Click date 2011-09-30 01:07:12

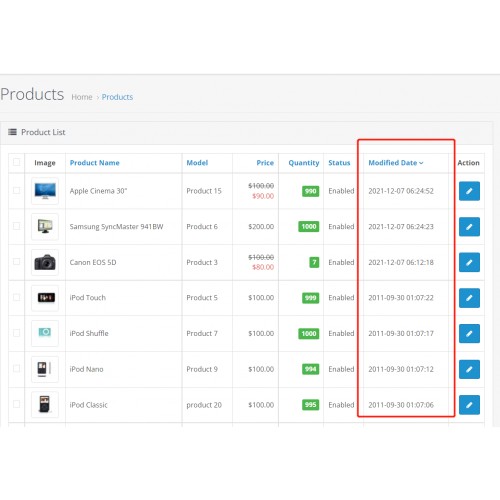[401, 369]
